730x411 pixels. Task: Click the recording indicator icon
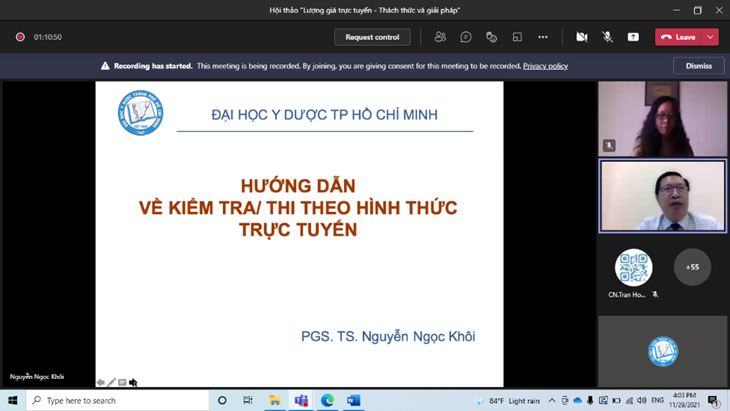[x=20, y=37]
